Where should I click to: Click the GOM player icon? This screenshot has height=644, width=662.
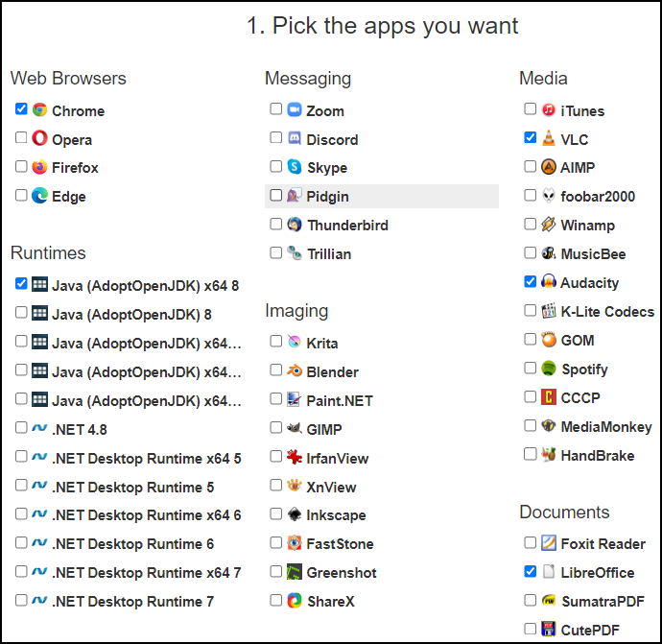point(549,339)
